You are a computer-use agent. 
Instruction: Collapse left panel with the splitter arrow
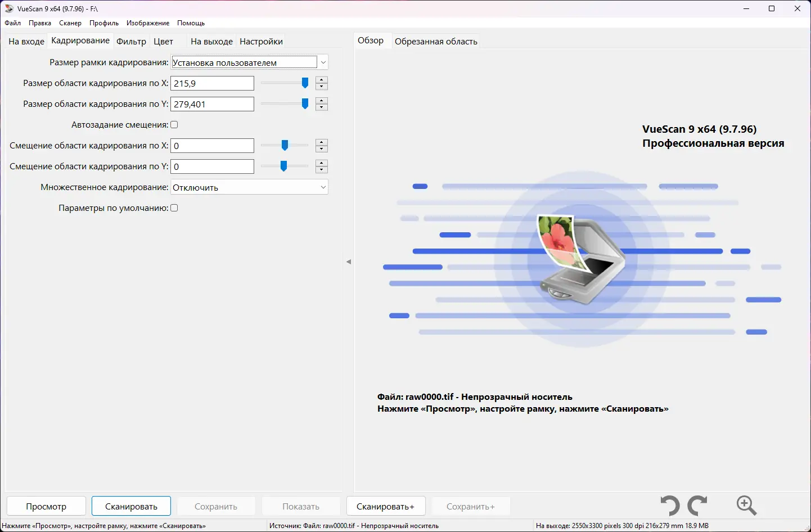(349, 262)
